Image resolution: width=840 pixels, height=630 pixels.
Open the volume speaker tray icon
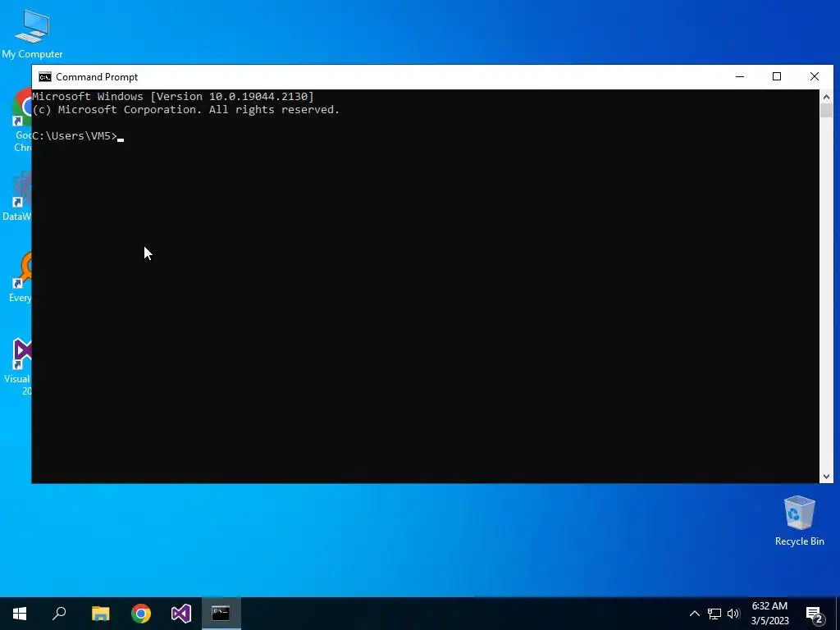(733, 614)
